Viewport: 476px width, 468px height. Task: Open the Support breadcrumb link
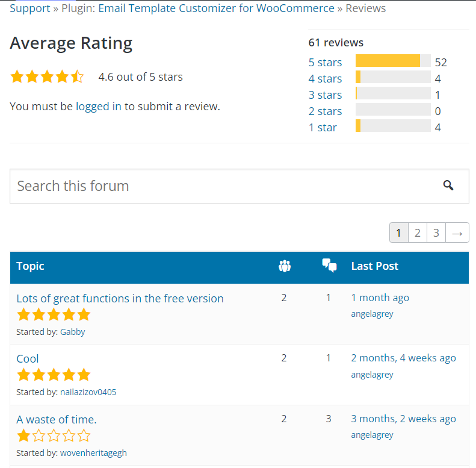coord(29,8)
